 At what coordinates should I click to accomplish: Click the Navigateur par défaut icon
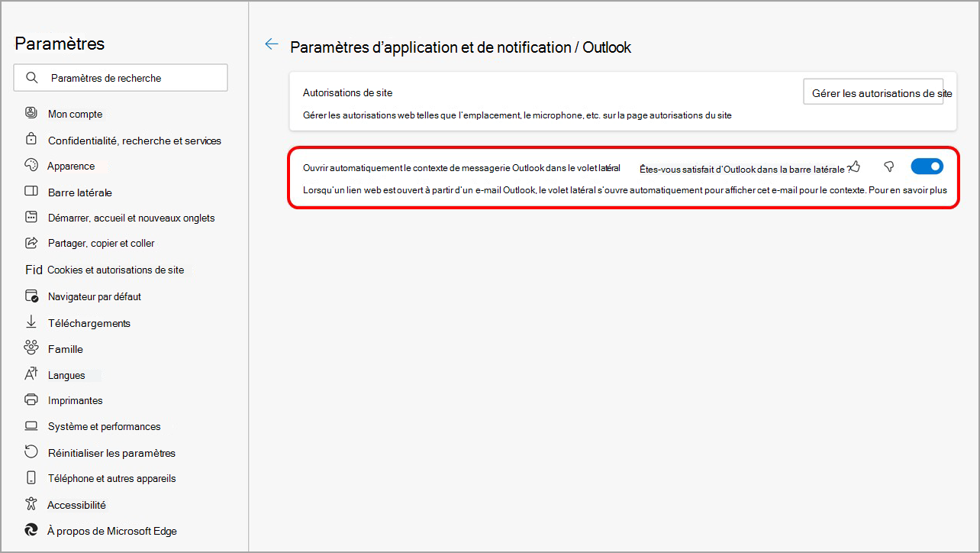point(31,296)
